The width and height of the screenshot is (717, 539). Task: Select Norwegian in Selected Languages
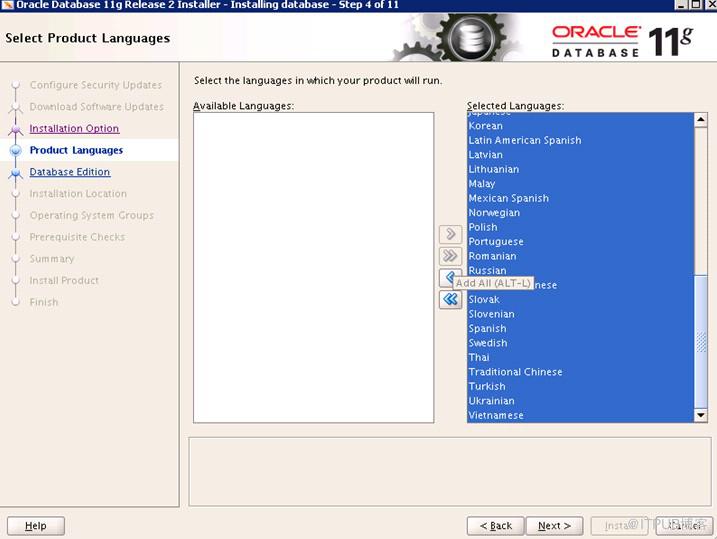point(581,213)
